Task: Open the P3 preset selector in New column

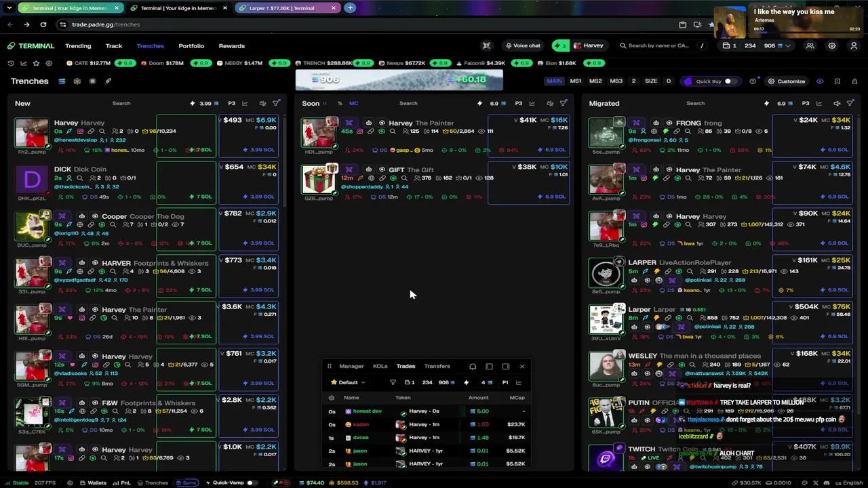Action: pos(231,104)
